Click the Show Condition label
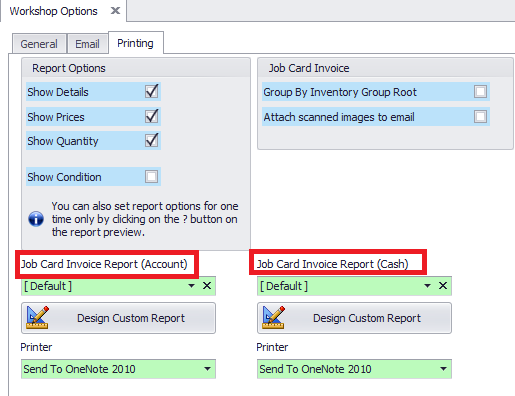This screenshot has height=396, width=515. 64,177
